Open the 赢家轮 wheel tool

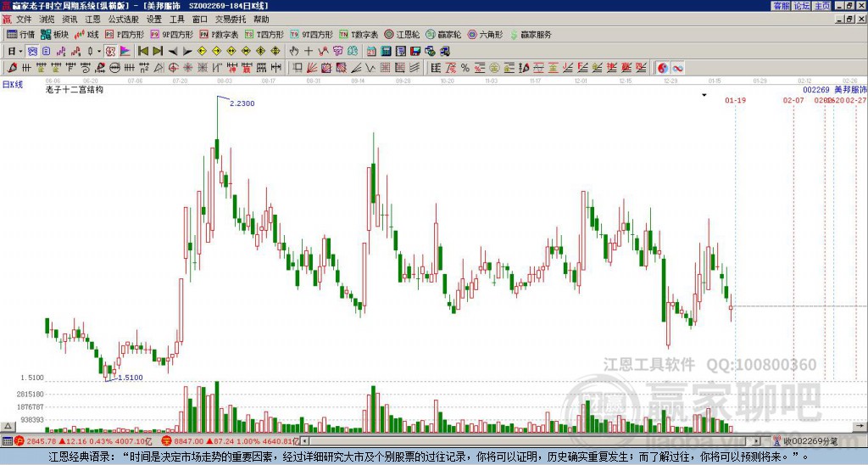click(x=443, y=34)
